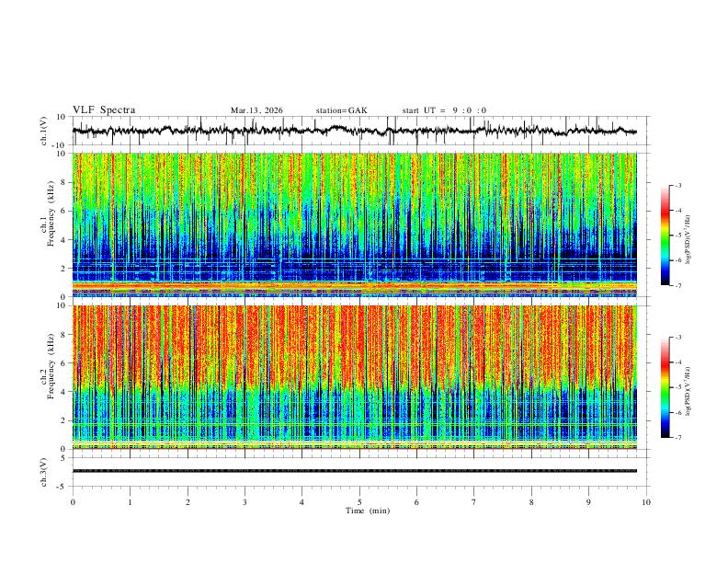Click time axis tick label "3"

point(245,502)
